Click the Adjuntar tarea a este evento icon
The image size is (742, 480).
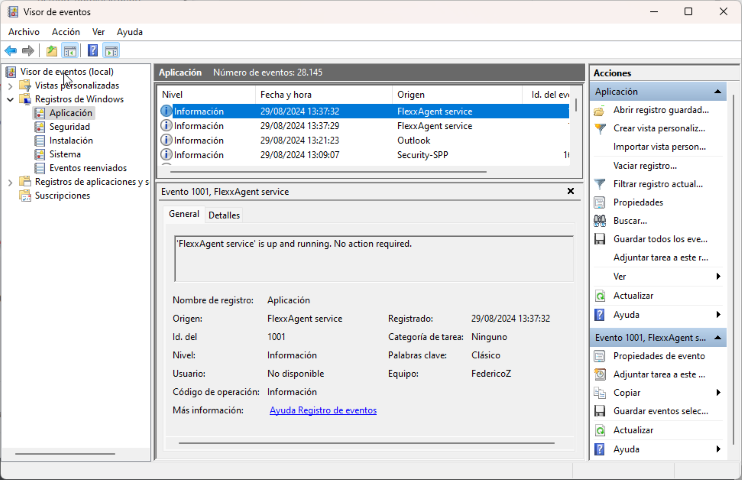(x=600, y=374)
